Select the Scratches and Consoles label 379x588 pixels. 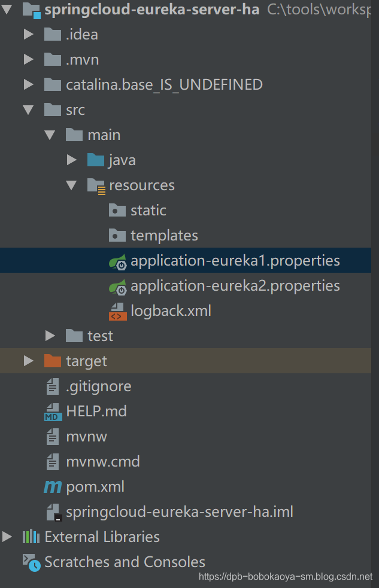[x=125, y=562]
